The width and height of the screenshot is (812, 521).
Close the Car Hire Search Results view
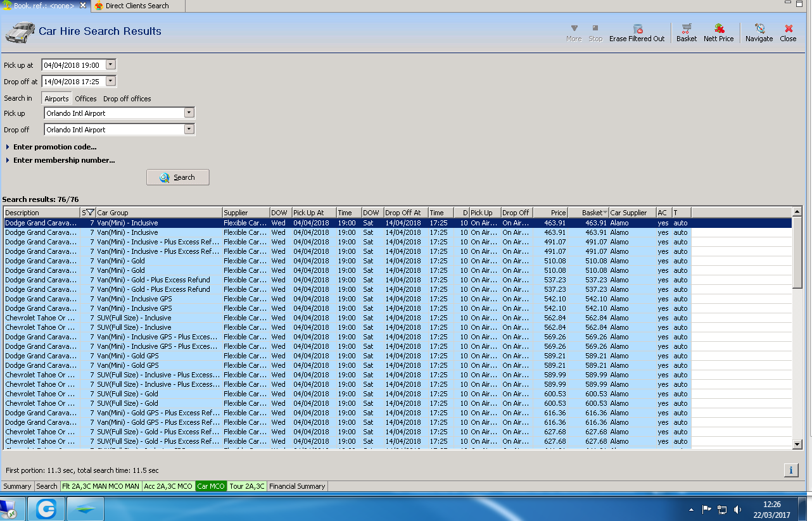click(788, 33)
